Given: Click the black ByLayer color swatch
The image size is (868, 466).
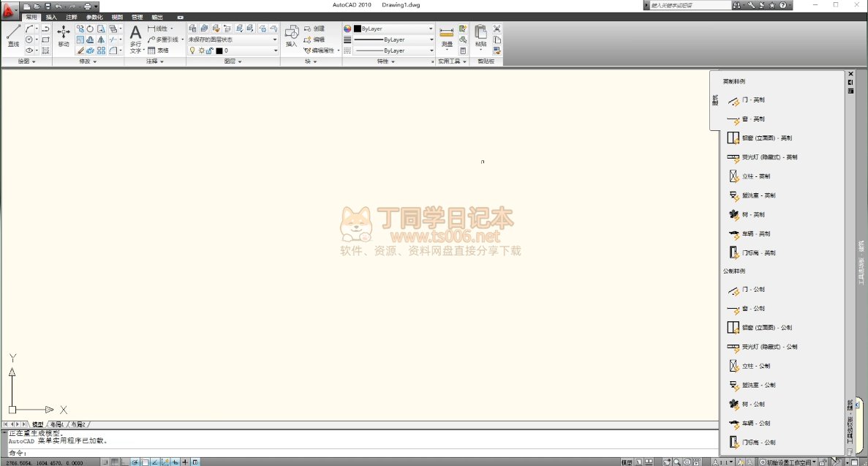Looking at the screenshot, I should [358, 29].
